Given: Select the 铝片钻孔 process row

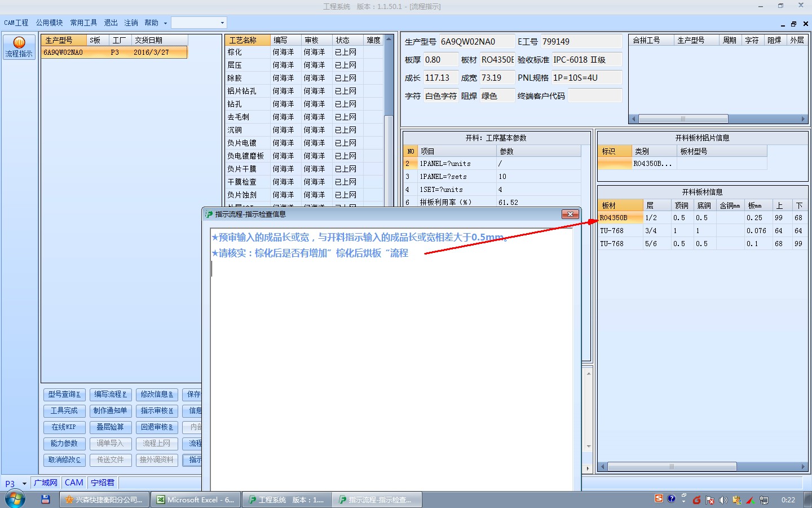Looking at the screenshot, I should click(x=304, y=91).
